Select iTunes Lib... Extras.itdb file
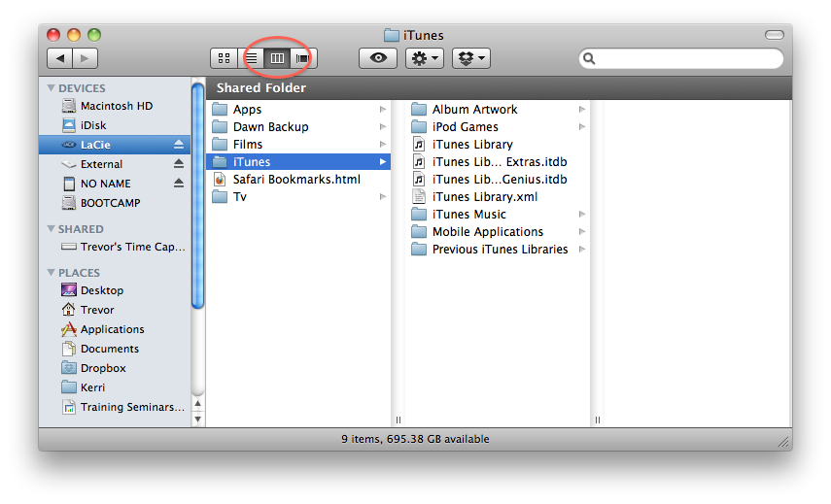This screenshot has width=831, height=504. 498,161
